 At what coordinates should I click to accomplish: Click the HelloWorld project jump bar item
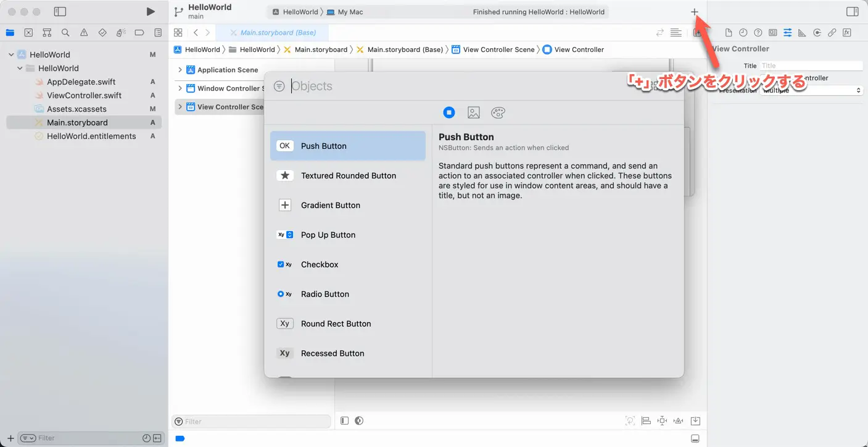tap(197, 49)
